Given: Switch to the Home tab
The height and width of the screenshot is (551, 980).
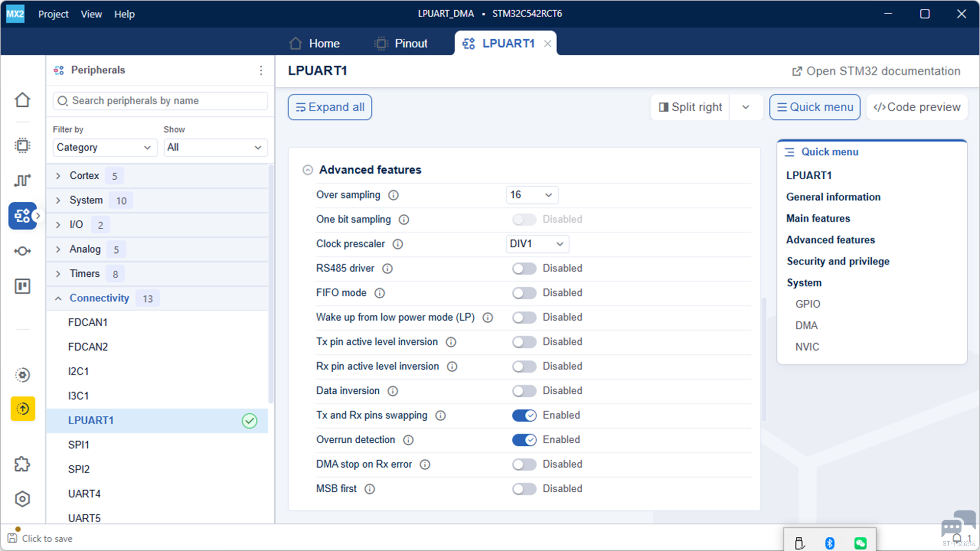Looking at the screenshot, I should tap(315, 44).
